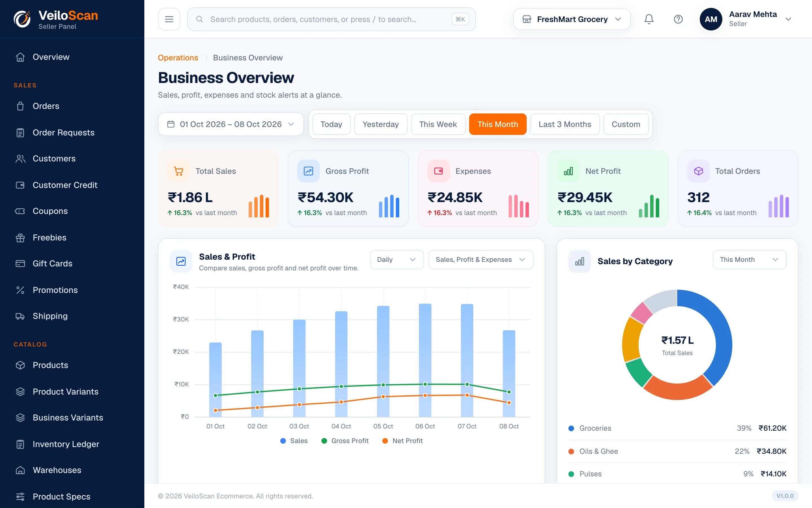Click the Pulses green color dot
This screenshot has width=812, height=508.
click(x=571, y=474)
